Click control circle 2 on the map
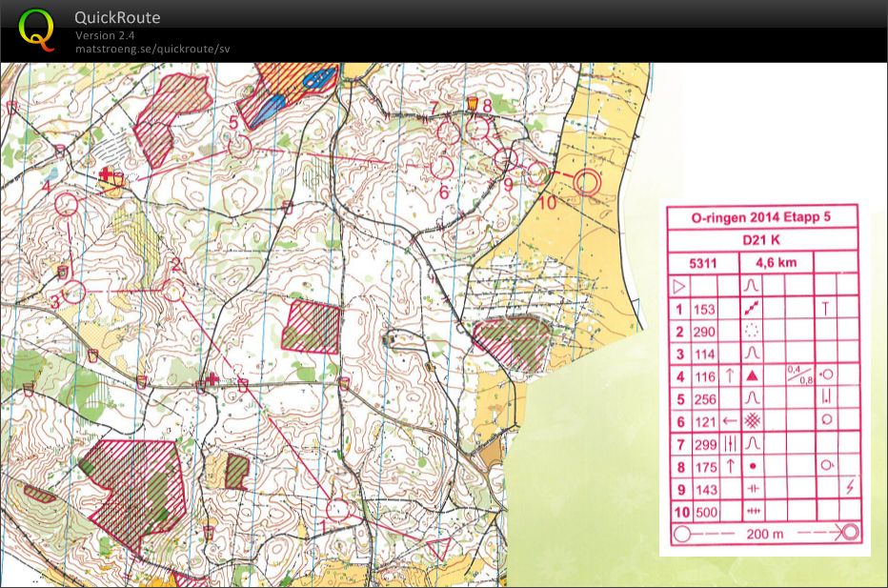888x588 pixels. [173, 290]
